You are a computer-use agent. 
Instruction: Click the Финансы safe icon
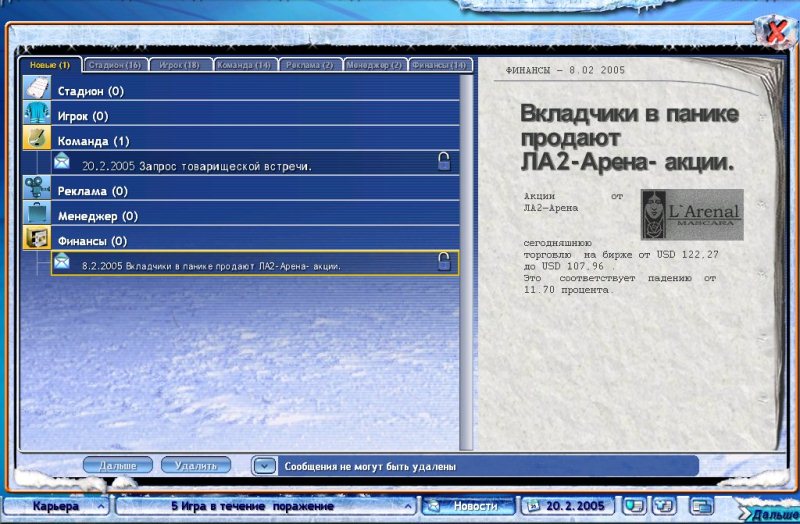[37, 240]
